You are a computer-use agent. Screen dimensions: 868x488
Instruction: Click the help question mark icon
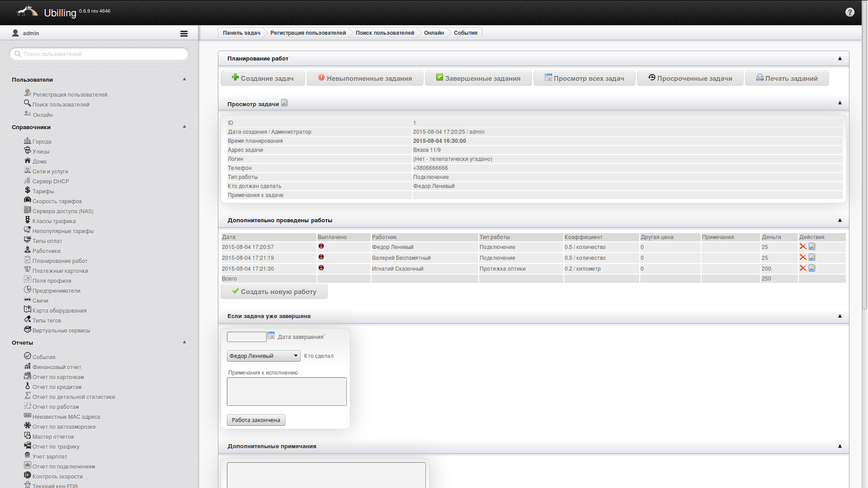tap(849, 12)
